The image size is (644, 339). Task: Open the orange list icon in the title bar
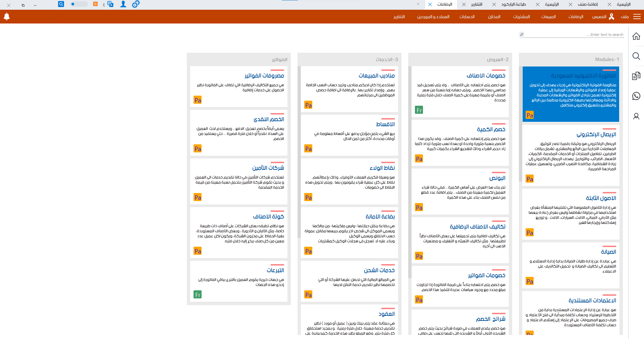(x=95, y=4)
